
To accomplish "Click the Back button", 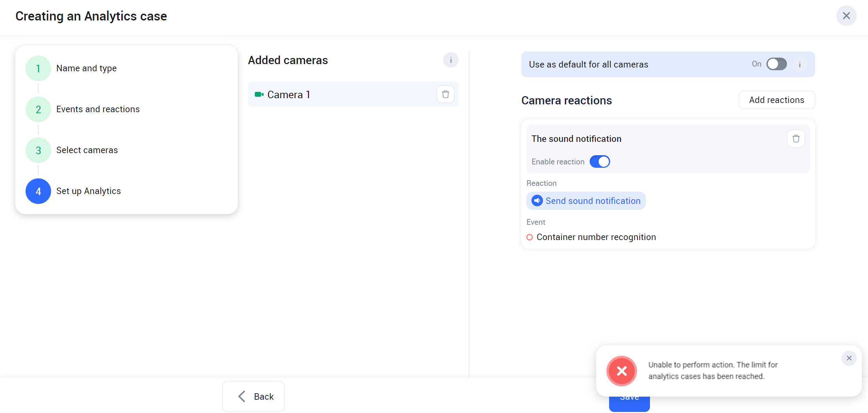I will (x=253, y=397).
